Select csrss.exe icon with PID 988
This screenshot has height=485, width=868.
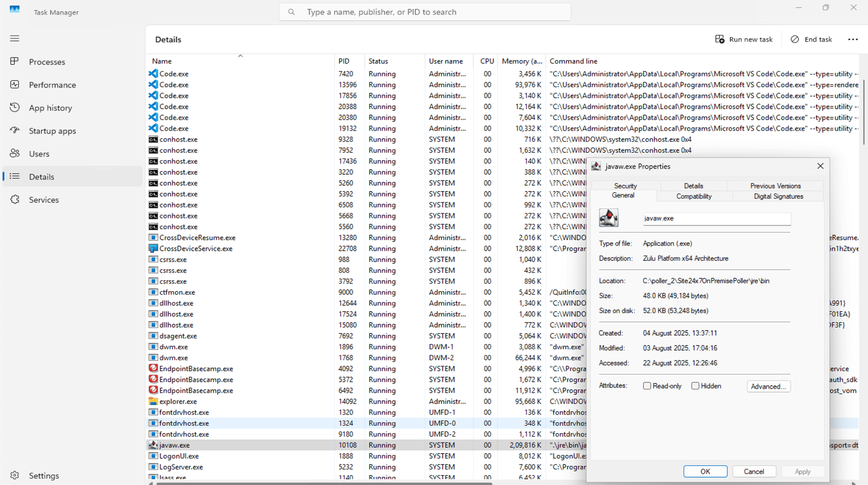[x=153, y=259]
